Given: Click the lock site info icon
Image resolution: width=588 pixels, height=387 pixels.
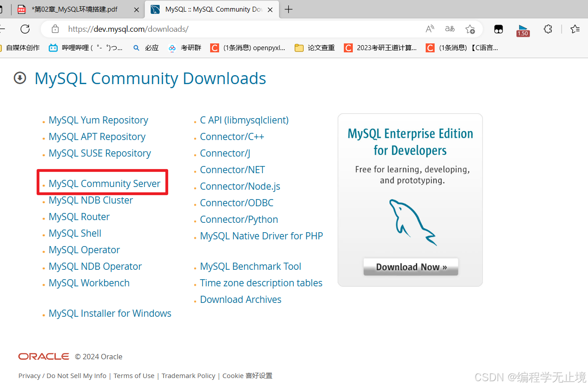Looking at the screenshot, I should pos(55,29).
